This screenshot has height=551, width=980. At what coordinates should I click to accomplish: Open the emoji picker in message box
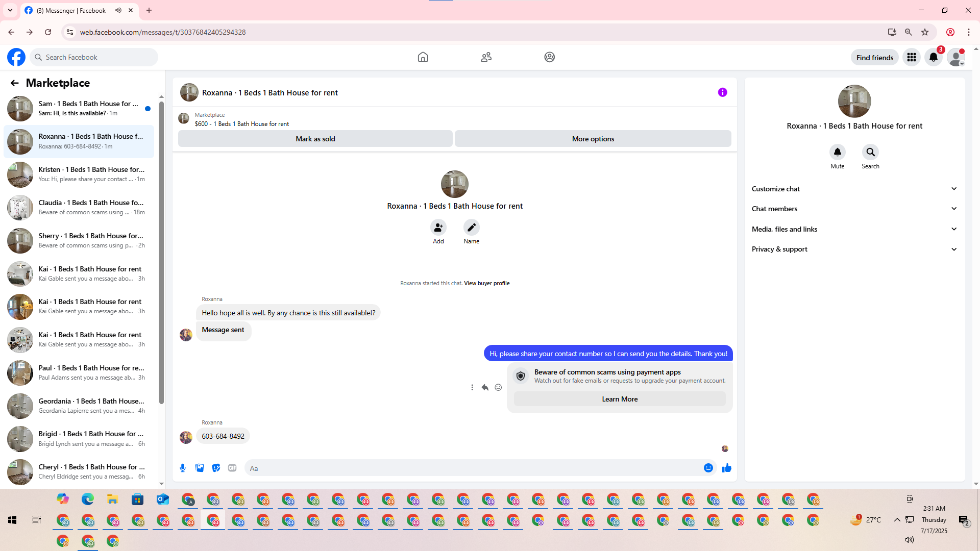click(x=708, y=468)
